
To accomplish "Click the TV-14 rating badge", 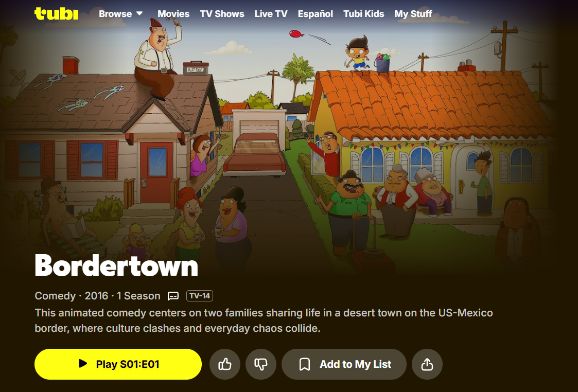I will 199,296.
